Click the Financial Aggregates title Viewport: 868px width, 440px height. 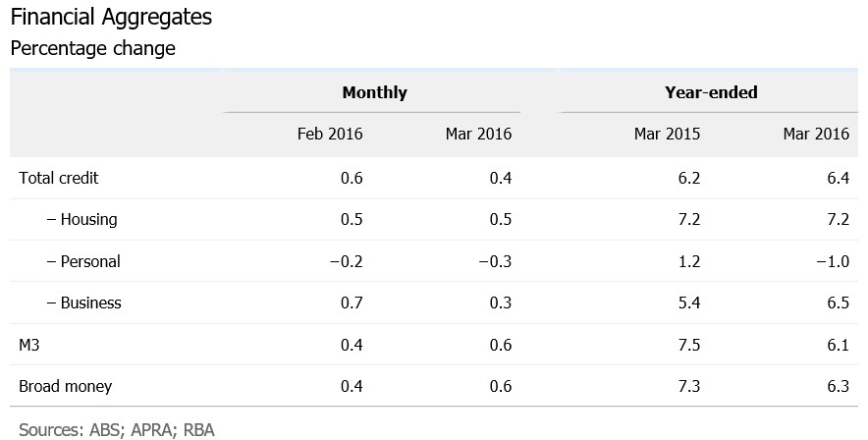pyautogui.click(x=109, y=18)
